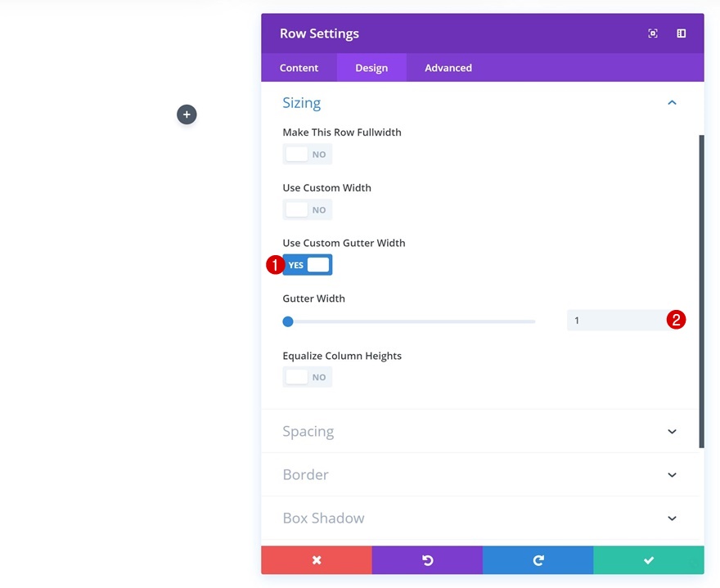
Task: Undo the last change
Action: point(426,560)
